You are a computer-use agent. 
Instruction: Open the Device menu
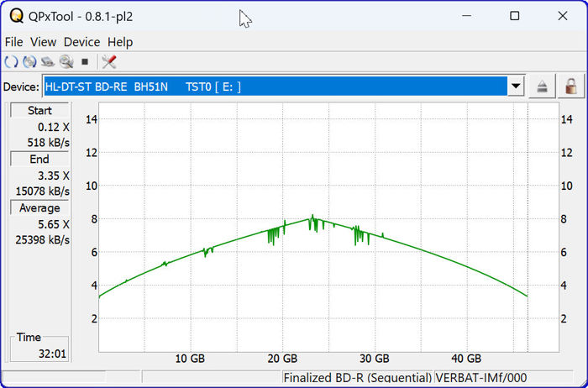[81, 42]
